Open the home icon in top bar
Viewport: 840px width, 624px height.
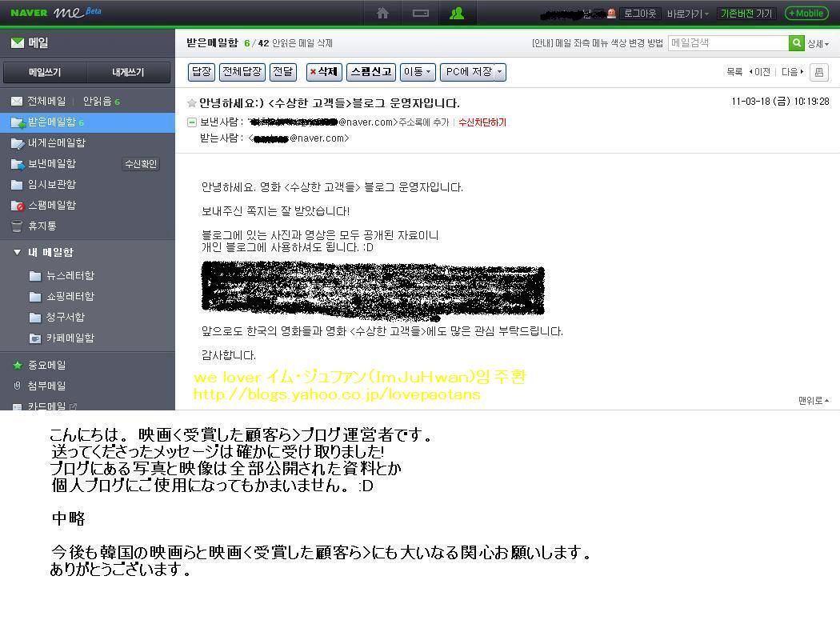tap(382, 13)
